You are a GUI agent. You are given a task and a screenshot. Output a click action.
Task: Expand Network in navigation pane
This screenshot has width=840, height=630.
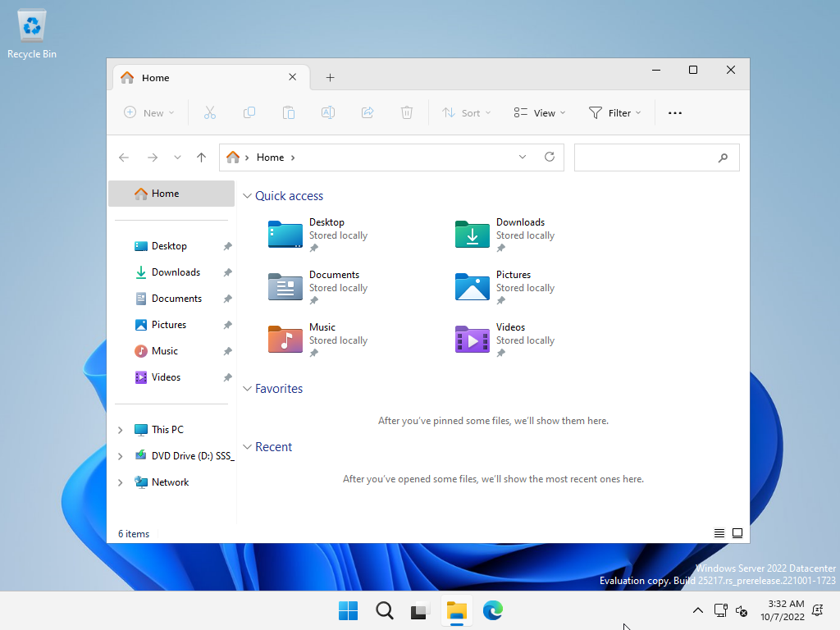(121, 482)
